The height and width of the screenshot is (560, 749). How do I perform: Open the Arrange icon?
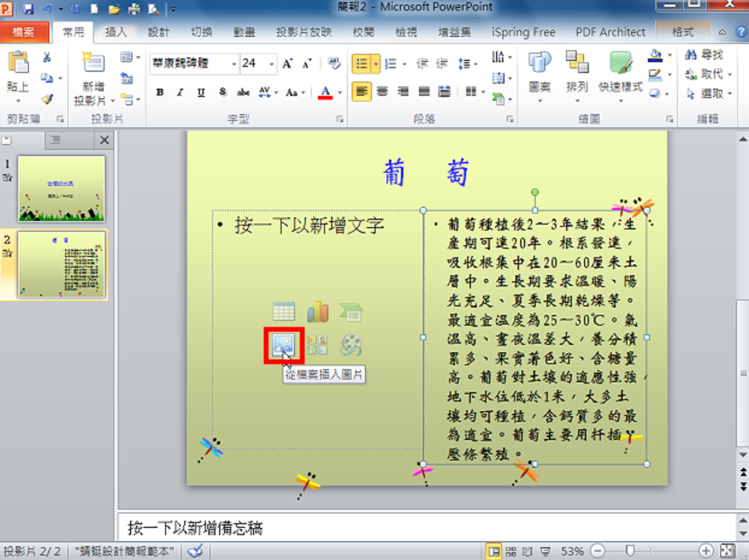pos(576,62)
